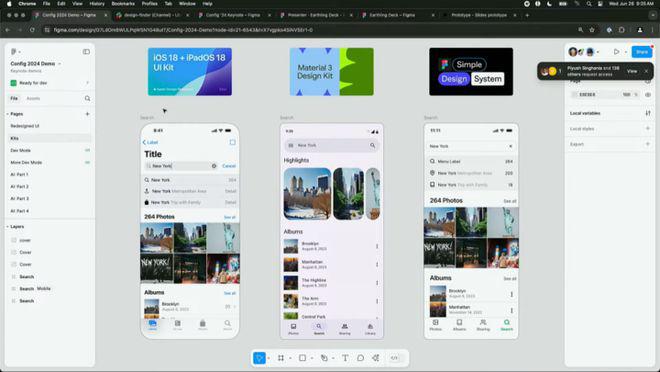Toggle page background color visibility eye
The width and height of the screenshot is (660, 372).
click(x=648, y=95)
